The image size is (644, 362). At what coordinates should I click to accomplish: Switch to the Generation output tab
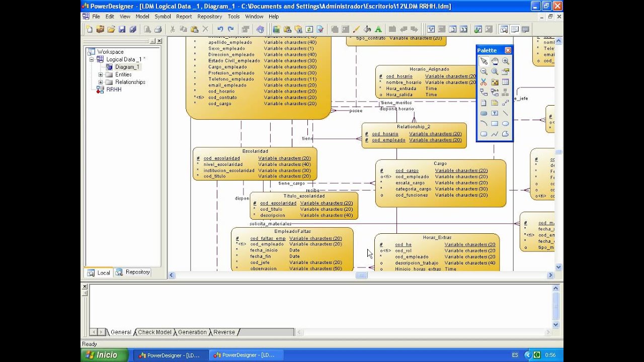[x=192, y=332]
